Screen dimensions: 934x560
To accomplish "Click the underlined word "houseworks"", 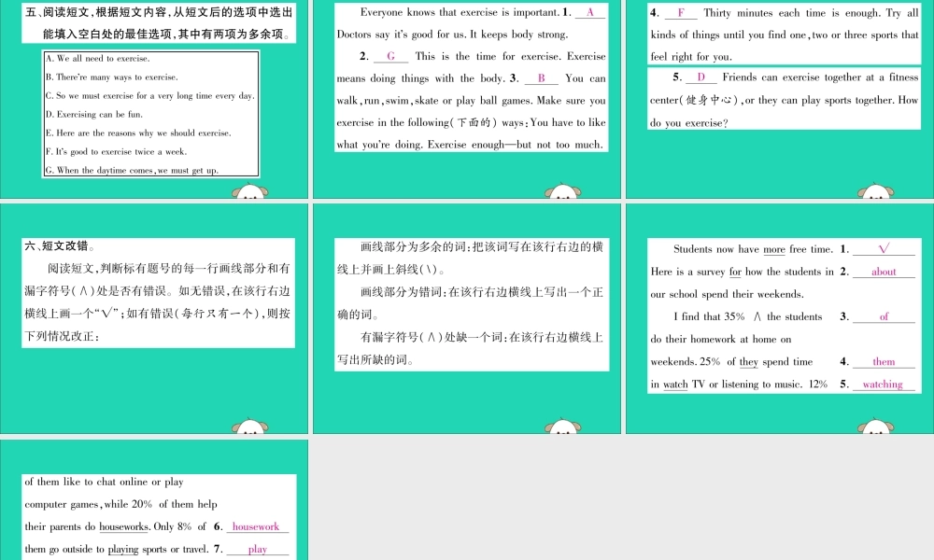I will tap(123, 526).
